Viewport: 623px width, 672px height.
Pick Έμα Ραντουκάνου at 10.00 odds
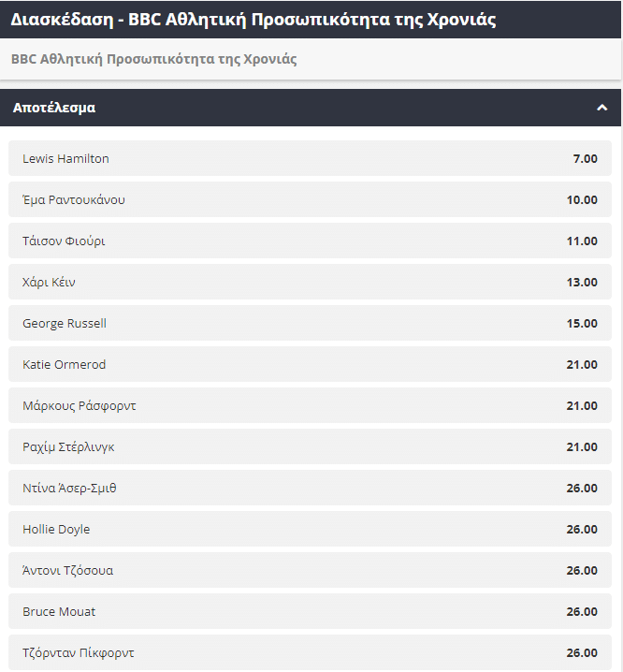click(x=310, y=200)
